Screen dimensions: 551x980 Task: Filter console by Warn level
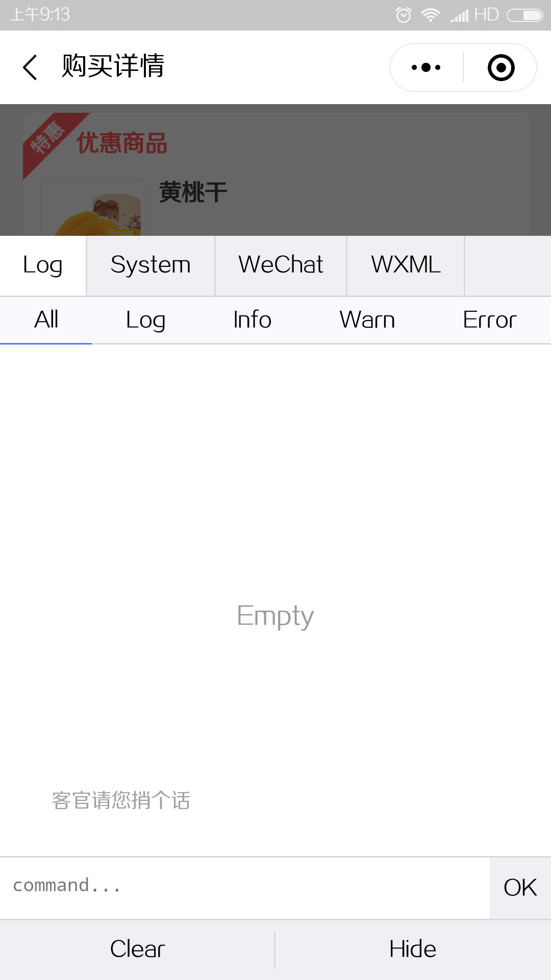pos(367,320)
